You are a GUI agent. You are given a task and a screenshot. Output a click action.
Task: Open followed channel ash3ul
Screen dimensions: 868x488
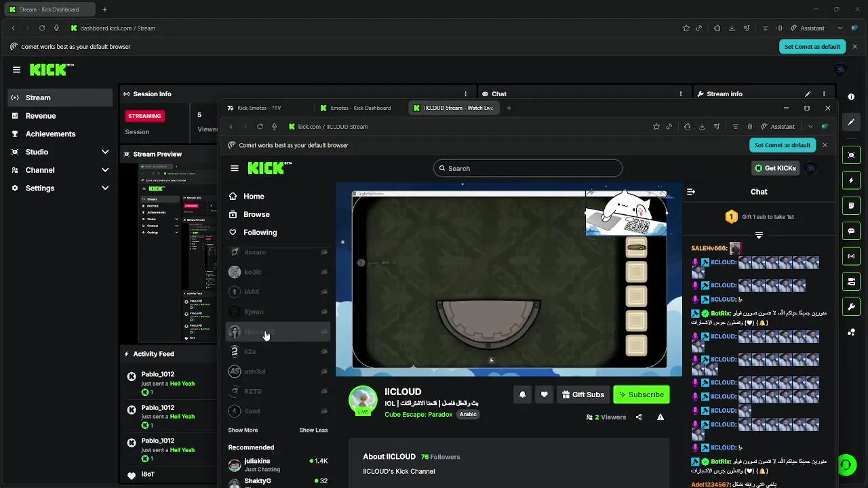tap(278, 371)
